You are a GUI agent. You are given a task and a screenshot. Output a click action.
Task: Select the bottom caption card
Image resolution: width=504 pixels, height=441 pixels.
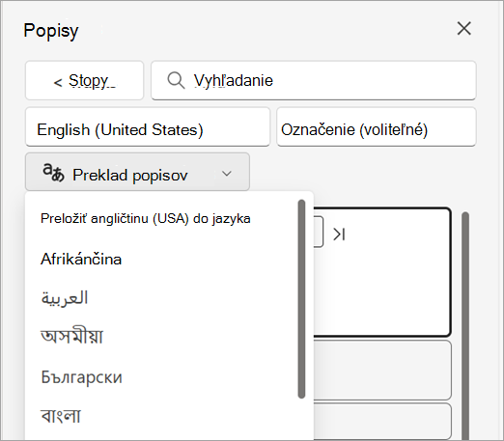coord(382,422)
